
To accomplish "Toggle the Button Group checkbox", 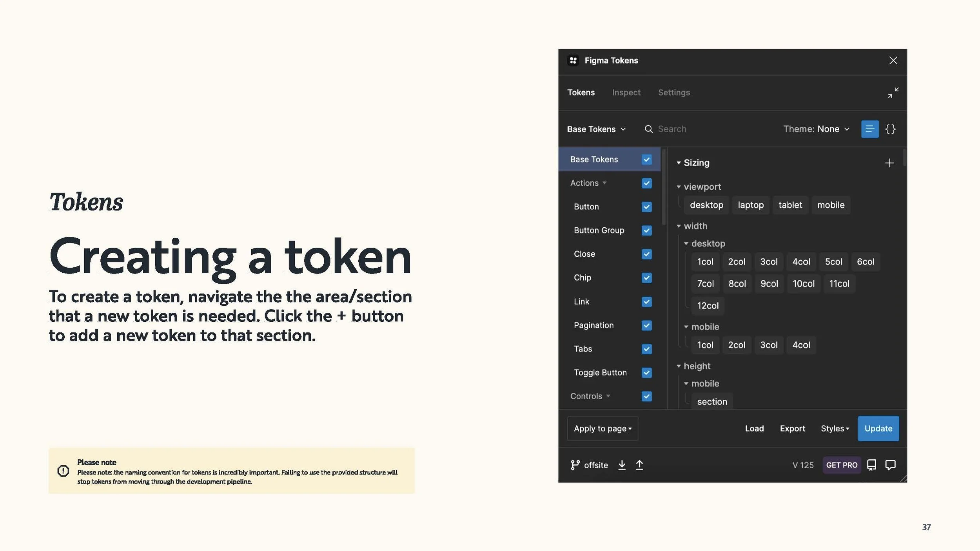I will [x=646, y=230].
